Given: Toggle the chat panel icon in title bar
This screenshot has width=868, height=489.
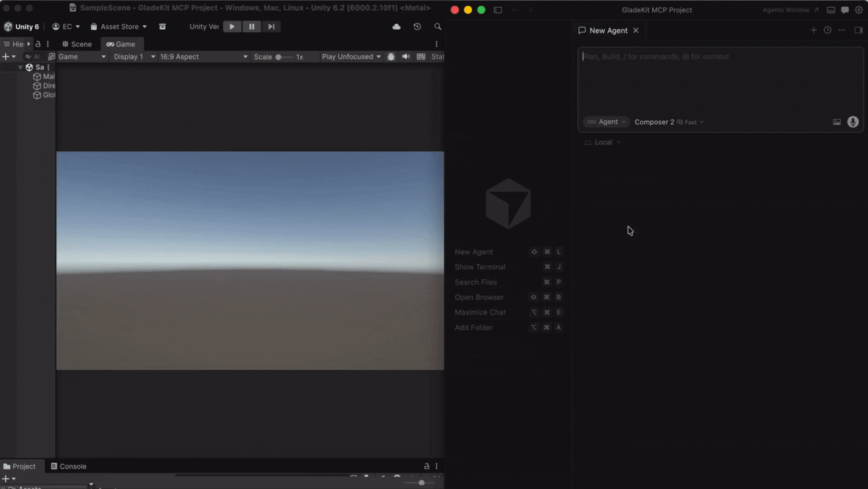Looking at the screenshot, I should click(845, 10).
